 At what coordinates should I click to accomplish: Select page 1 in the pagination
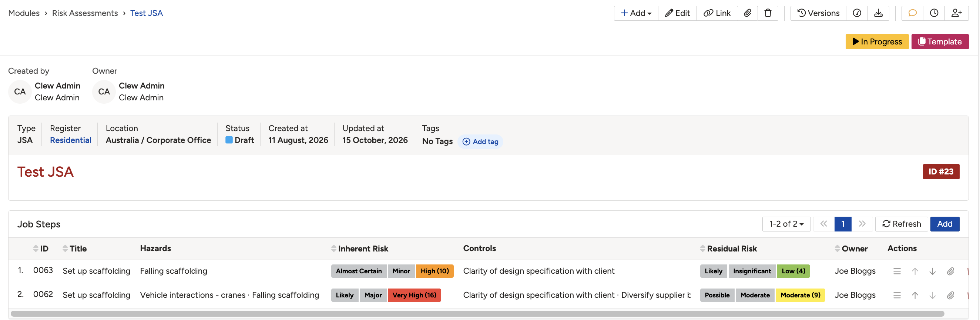[843, 224]
